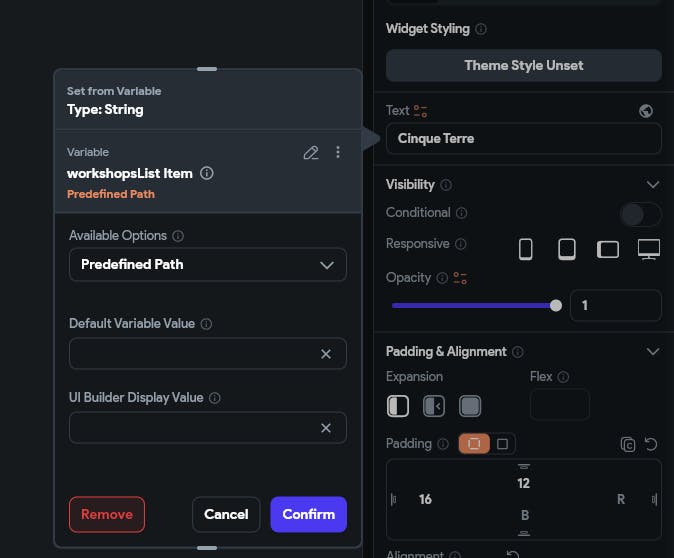Open the three-dot menu for the variable

pyautogui.click(x=338, y=153)
